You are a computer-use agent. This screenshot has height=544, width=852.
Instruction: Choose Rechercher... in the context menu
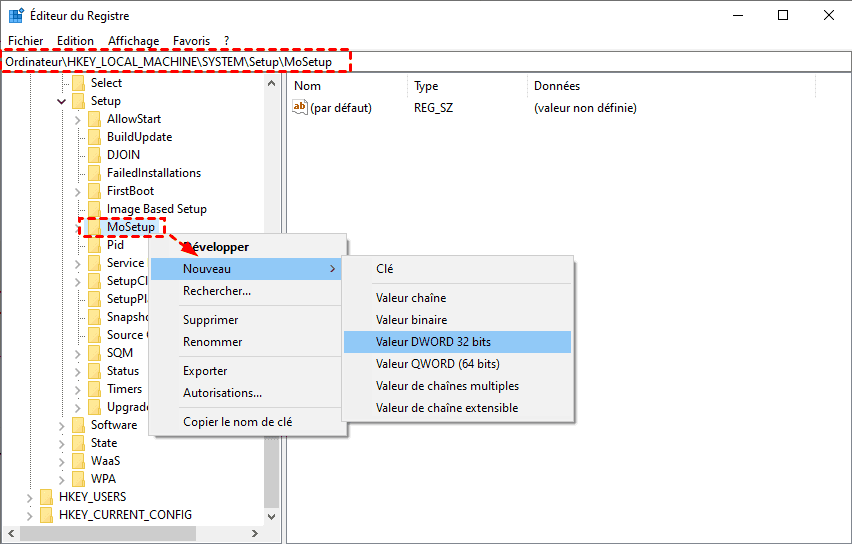tap(248, 291)
